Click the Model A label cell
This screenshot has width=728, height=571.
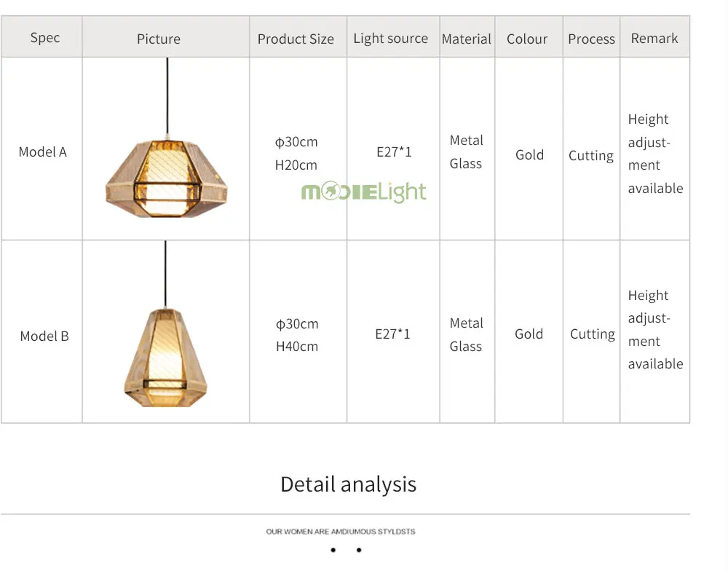tap(43, 152)
